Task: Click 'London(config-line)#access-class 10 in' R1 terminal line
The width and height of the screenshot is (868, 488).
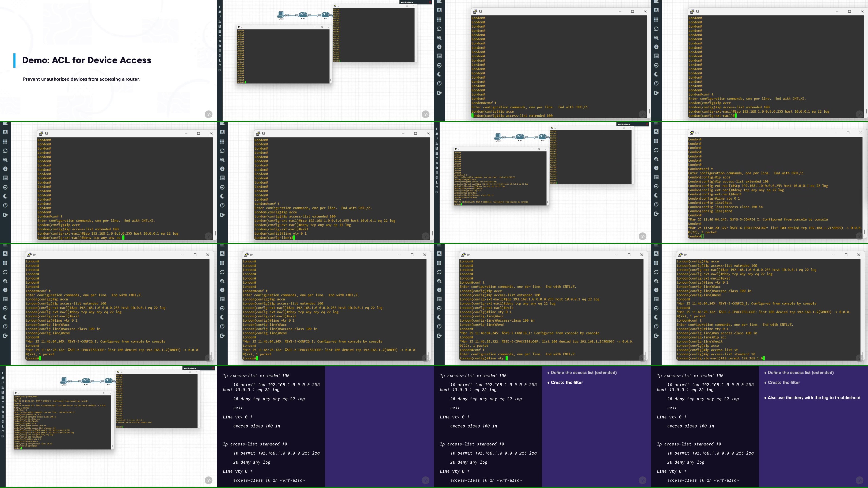Action: 33,444
